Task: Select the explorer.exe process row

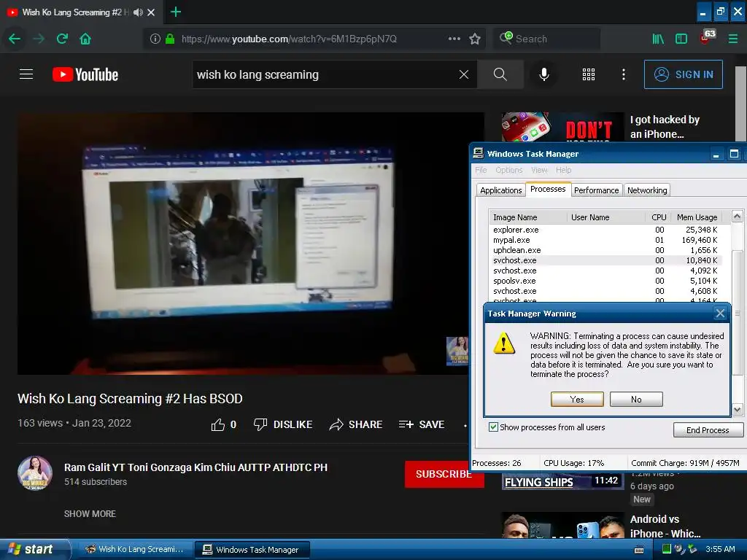Action: point(605,230)
